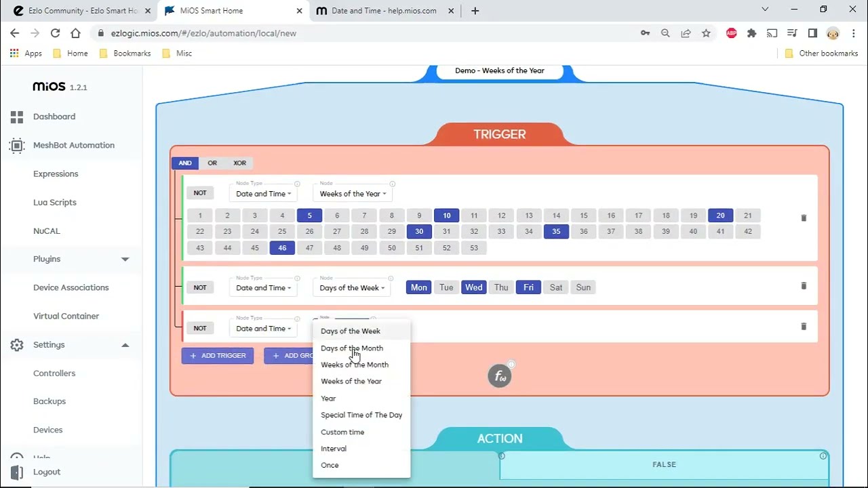Viewport: 868px width, 488px height.
Task: Click the password key icon
Action: [645, 33]
